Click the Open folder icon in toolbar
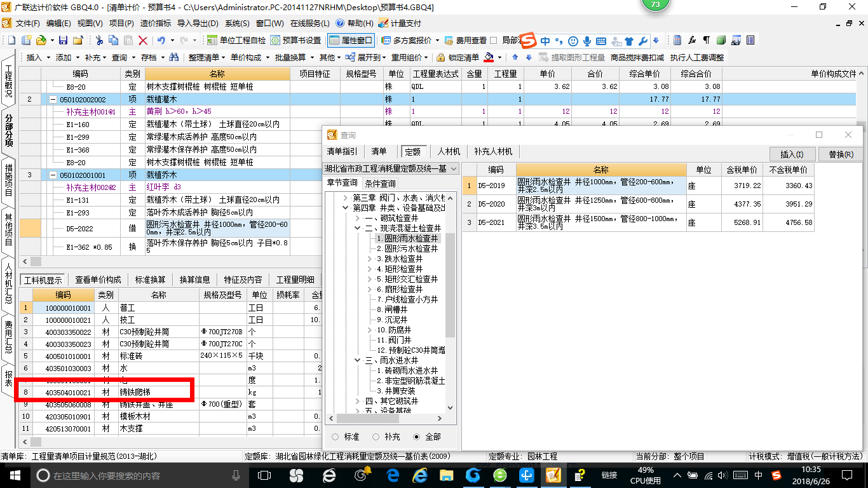 [x=41, y=40]
